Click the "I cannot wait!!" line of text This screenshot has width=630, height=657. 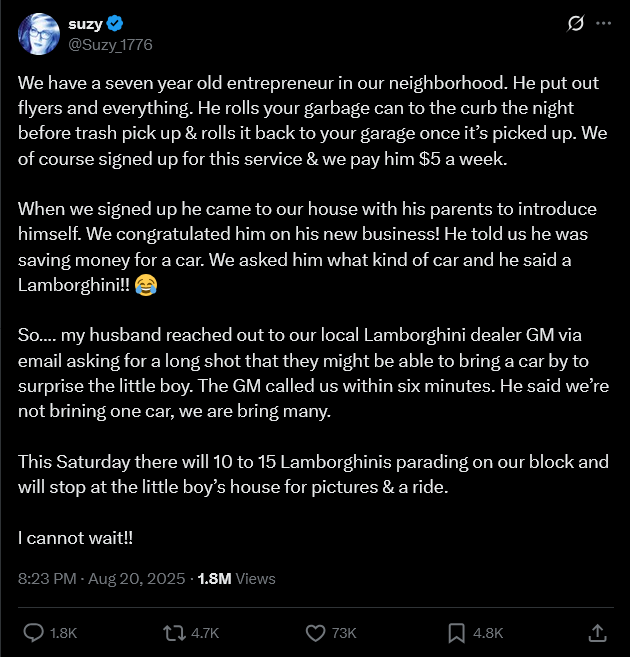coord(75,537)
